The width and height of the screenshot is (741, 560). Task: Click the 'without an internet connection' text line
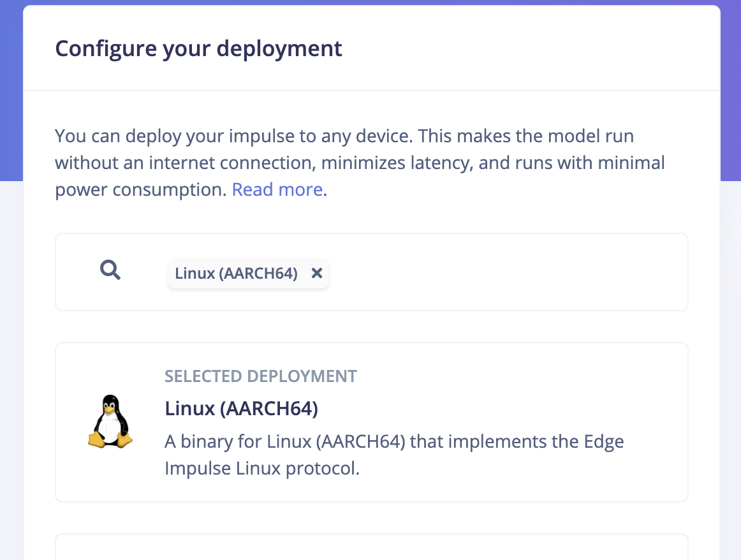click(360, 163)
